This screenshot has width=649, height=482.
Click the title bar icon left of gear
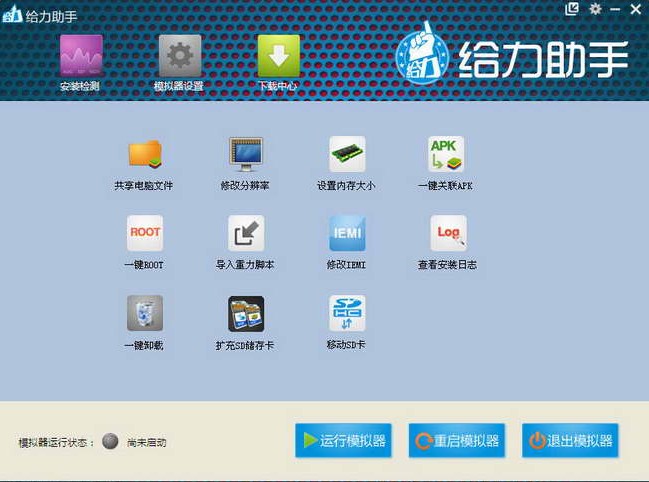pos(572,9)
